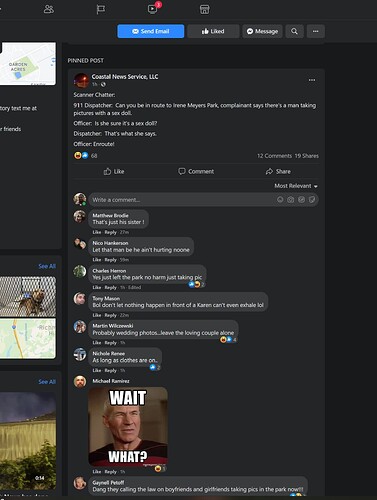The width and height of the screenshot is (377, 500).
Task: Open the dog behind fence photo
Action: coord(28,296)
